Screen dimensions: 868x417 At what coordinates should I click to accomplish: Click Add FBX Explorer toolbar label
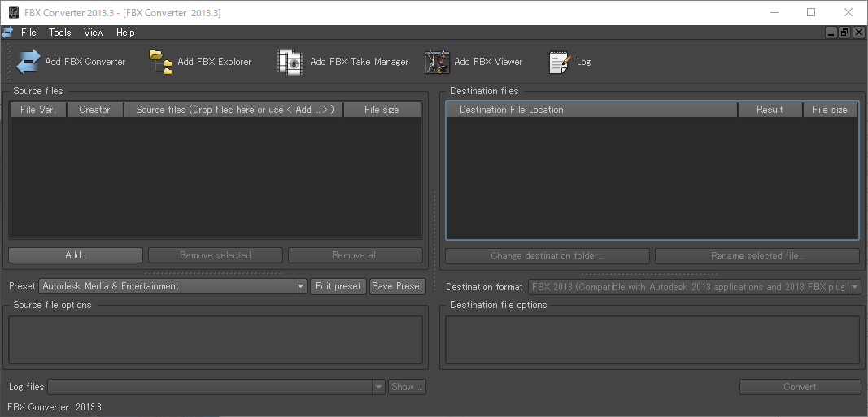tap(215, 62)
